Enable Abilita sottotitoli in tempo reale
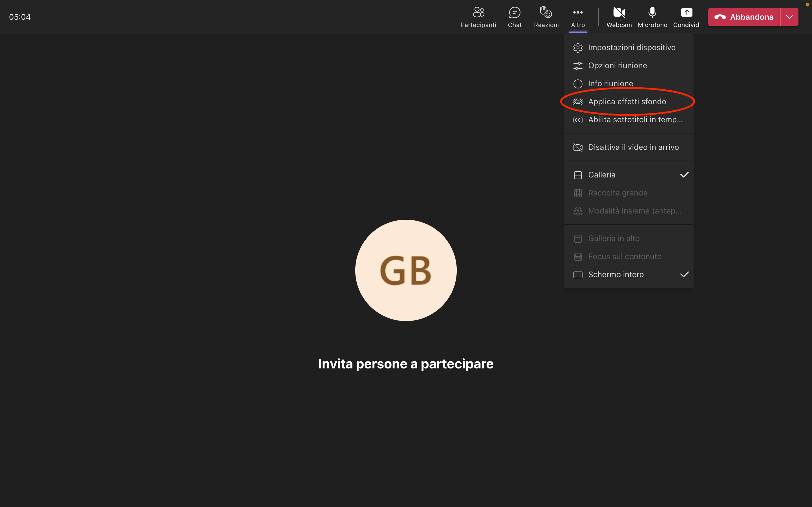The image size is (812, 507). tap(635, 120)
